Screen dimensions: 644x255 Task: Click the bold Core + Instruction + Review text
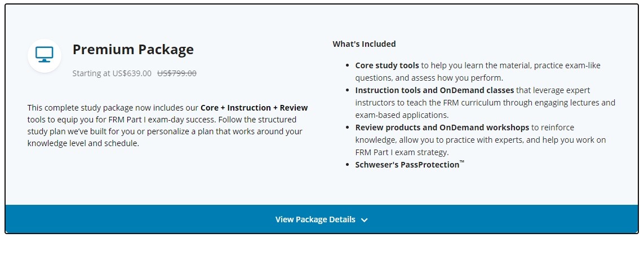(254, 108)
